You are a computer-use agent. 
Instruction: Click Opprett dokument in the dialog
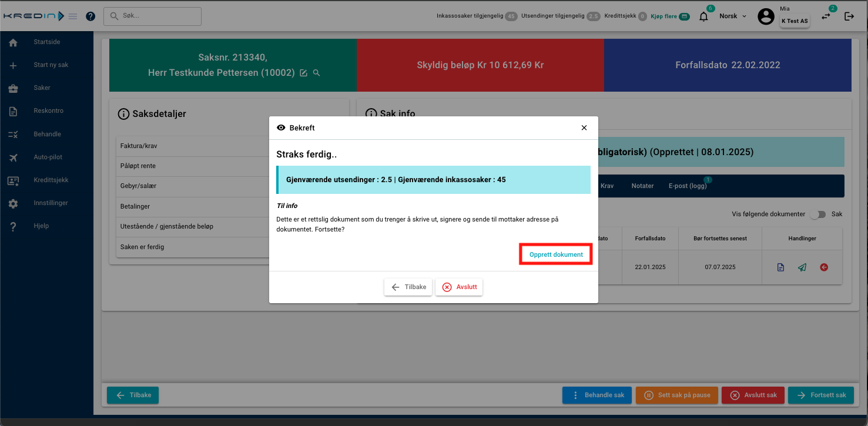556,254
